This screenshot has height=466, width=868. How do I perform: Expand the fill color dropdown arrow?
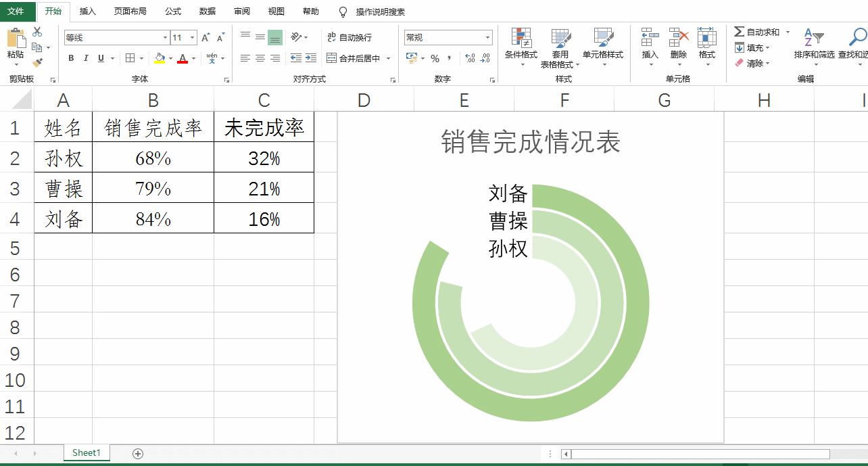coord(170,58)
